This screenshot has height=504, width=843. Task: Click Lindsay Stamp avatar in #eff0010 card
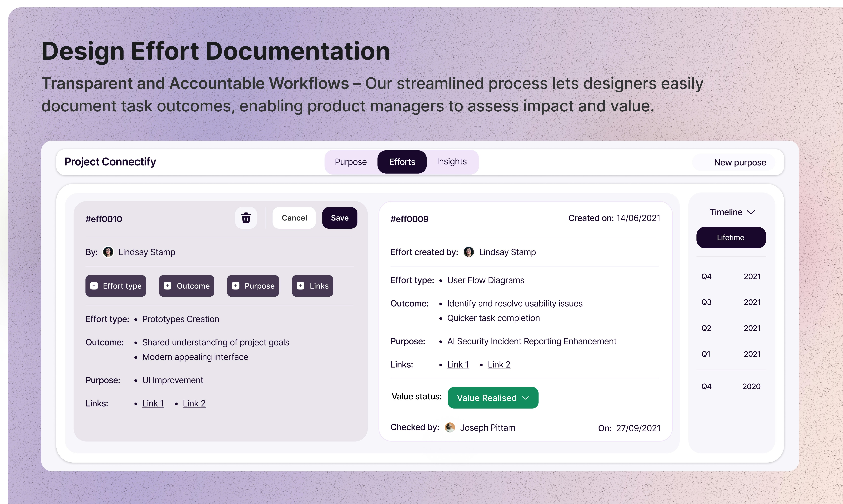tap(108, 252)
